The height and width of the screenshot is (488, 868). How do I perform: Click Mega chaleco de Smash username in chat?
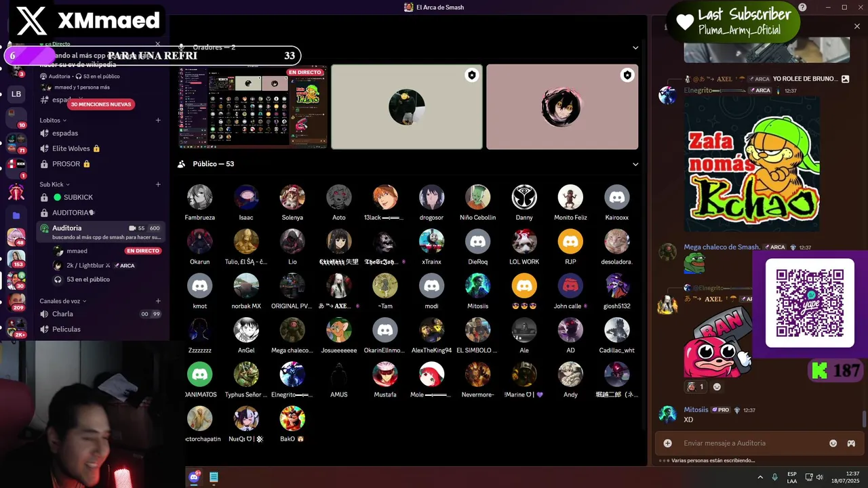[722, 247]
